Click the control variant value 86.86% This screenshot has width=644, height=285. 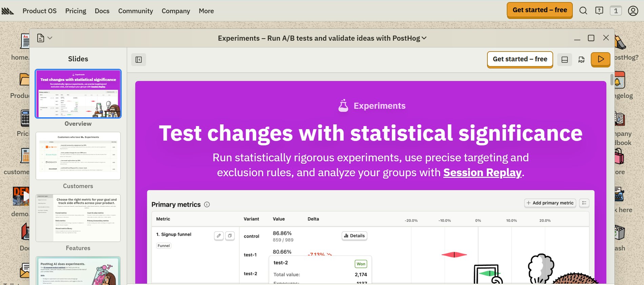point(282,233)
